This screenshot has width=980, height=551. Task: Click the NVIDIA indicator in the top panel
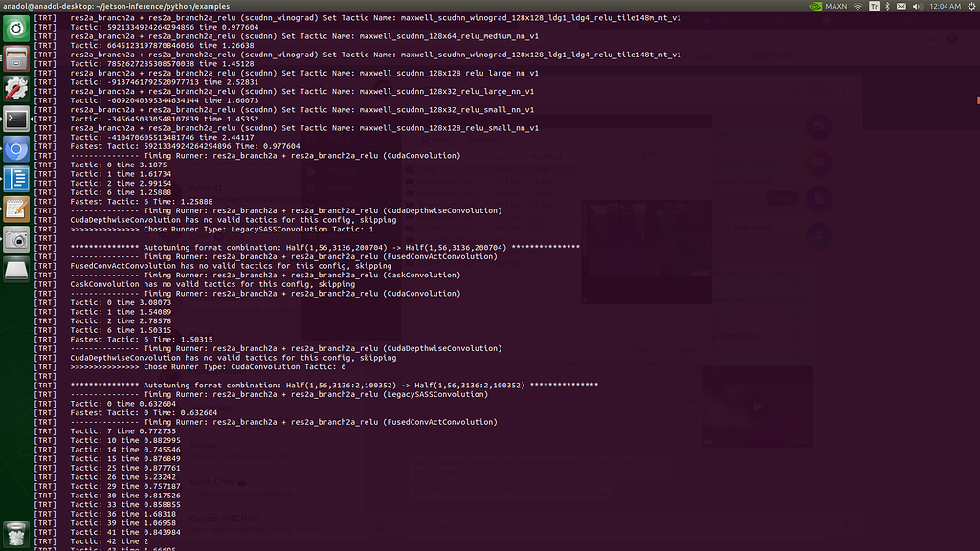(817, 7)
